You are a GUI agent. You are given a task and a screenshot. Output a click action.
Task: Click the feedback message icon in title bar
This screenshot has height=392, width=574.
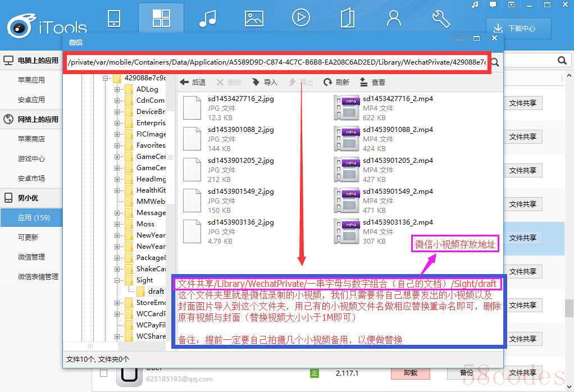click(493, 4)
